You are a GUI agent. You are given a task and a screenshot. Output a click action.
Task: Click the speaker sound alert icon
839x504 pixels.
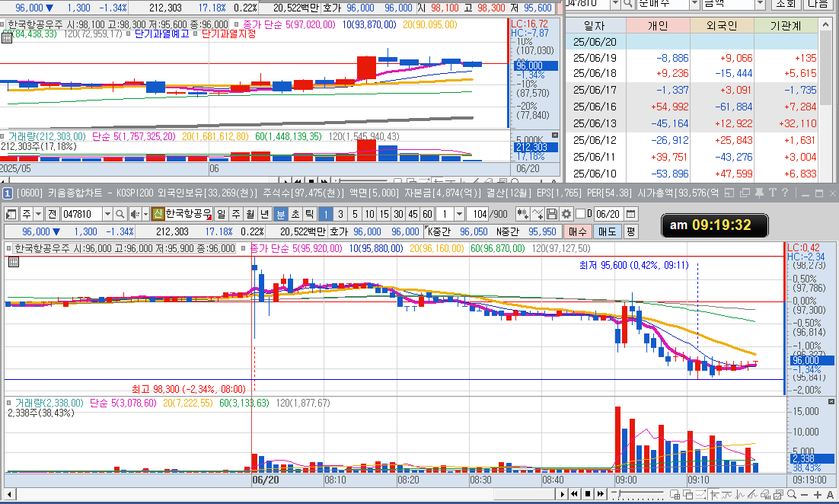134,214
